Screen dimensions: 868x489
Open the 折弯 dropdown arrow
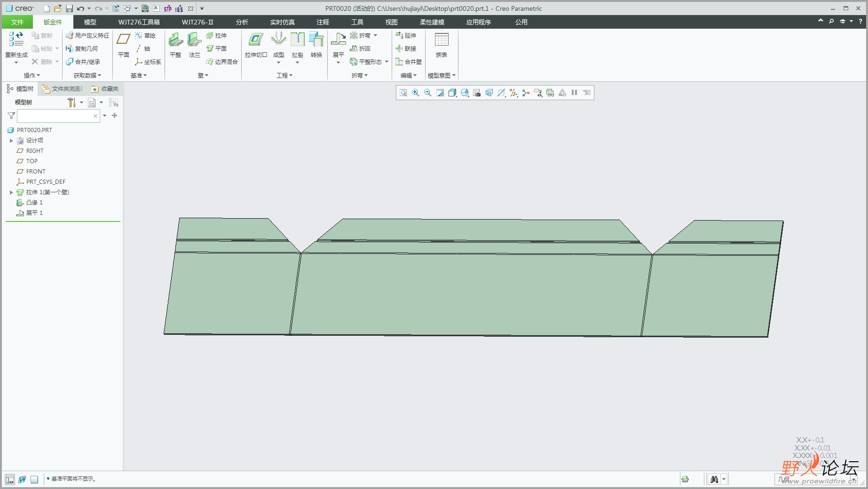(375, 35)
